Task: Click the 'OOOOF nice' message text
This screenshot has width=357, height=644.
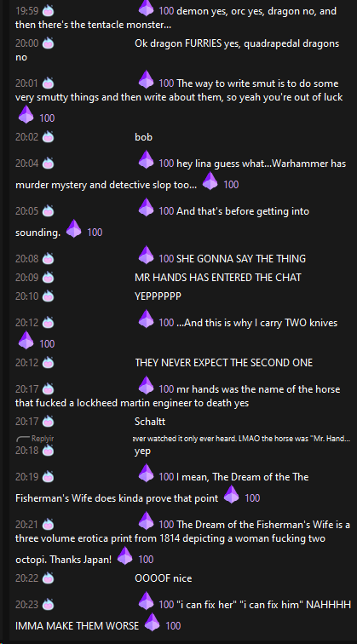Action: point(163,578)
